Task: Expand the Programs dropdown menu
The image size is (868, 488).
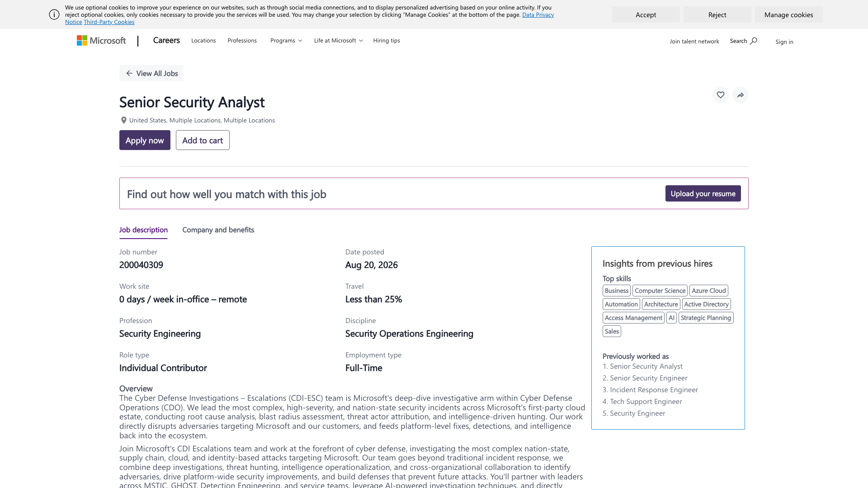Action: (x=286, y=41)
